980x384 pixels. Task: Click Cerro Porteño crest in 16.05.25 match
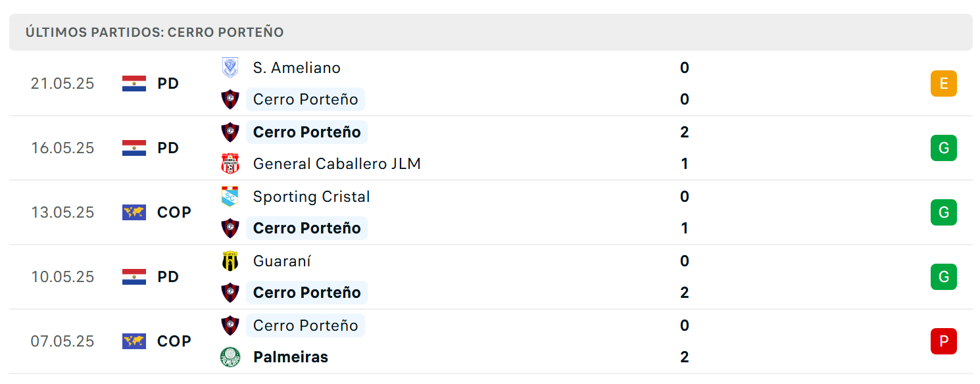[230, 132]
